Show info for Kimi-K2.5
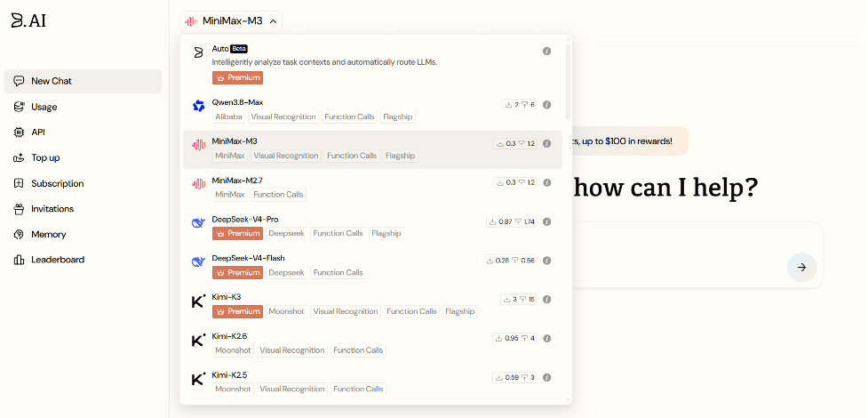Image resolution: width=868 pixels, height=418 pixels. pyautogui.click(x=546, y=377)
